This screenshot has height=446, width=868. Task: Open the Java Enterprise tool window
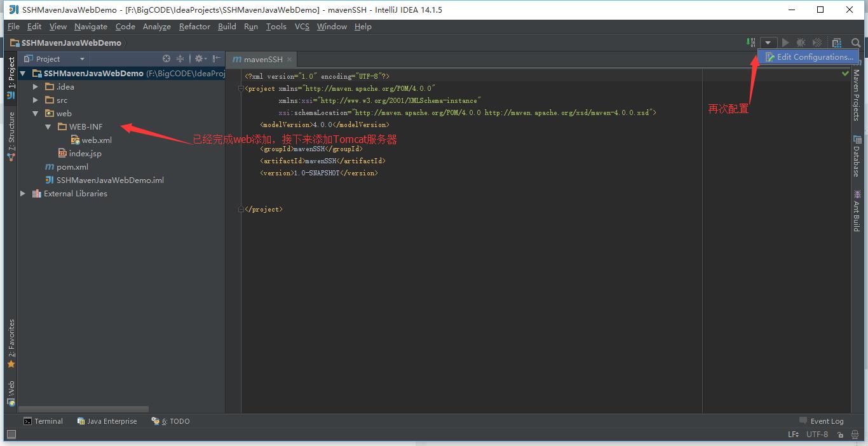point(107,421)
